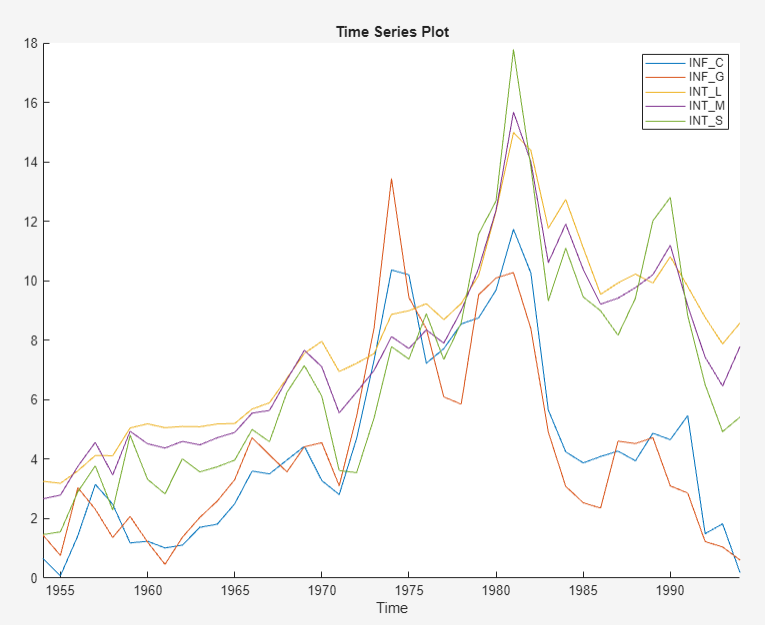The height and width of the screenshot is (625, 765).
Task: Click the 10 y-axis tick label
Action: [31, 281]
